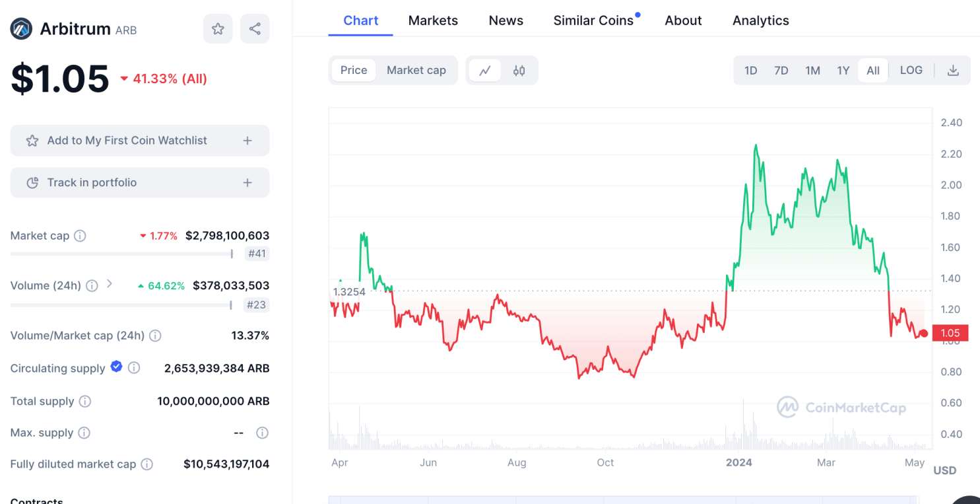Click the 13.37% volume ratio value
980x504 pixels.
tap(250, 336)
